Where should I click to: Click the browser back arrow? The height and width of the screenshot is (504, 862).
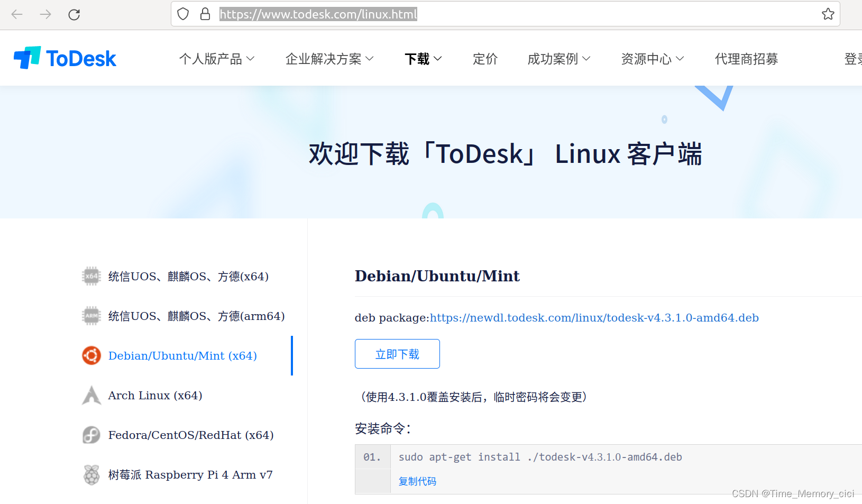pos(17,14)
